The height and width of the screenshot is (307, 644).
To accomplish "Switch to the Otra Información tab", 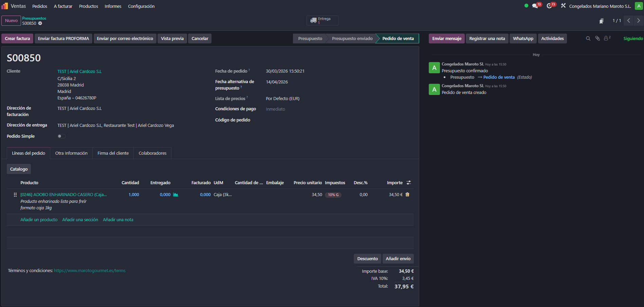I will (71, 153).
